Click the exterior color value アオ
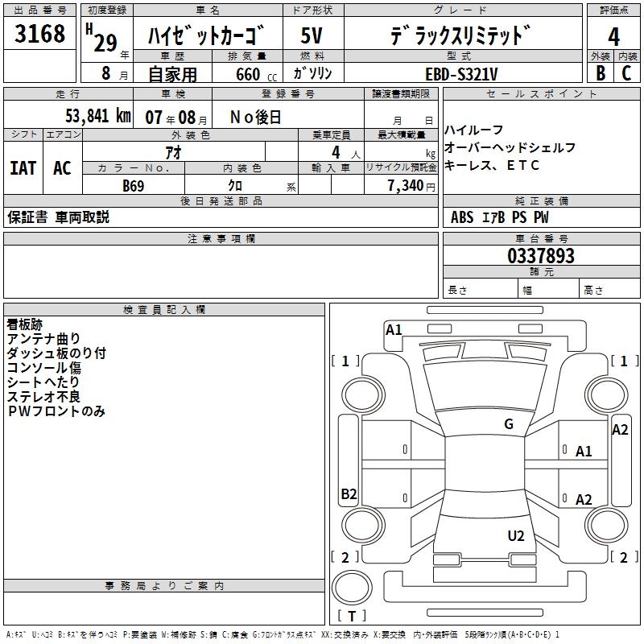 pyautogui.click(x=173, y=152)
